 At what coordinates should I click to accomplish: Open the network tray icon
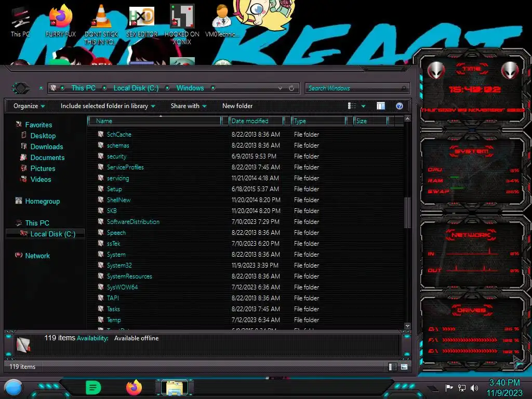[462, 388]
